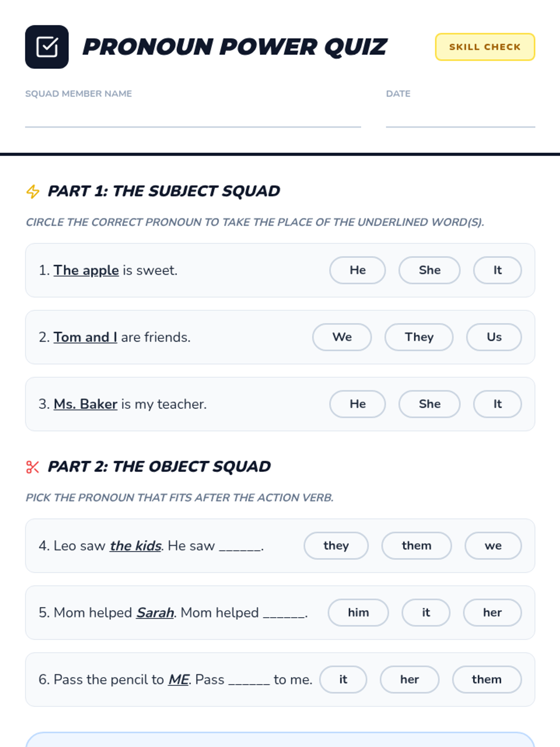Select "it" for the pencil question
This screenshot has height=747, width=560.
[x=343, y=679]
